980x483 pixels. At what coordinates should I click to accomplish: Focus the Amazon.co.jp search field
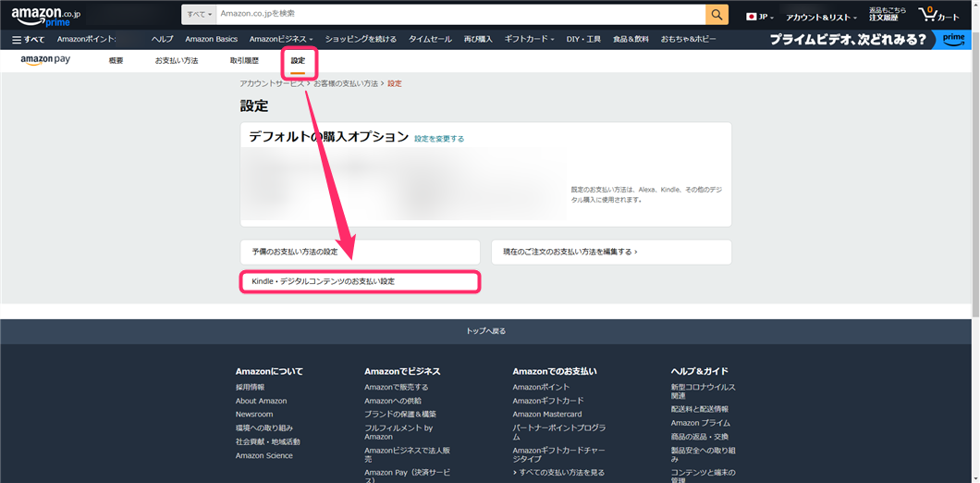point(461,14)
